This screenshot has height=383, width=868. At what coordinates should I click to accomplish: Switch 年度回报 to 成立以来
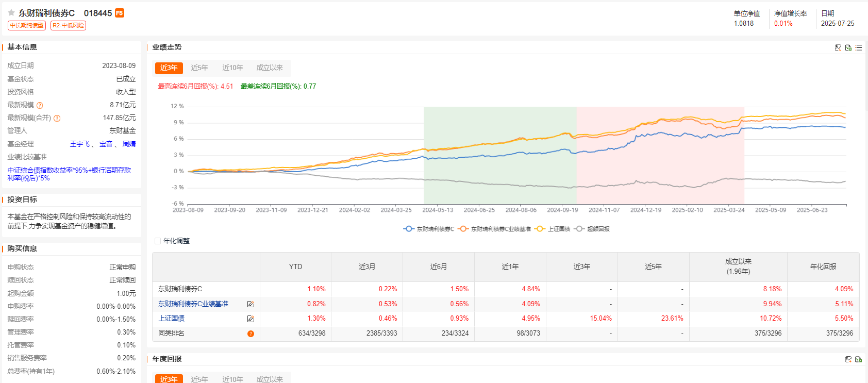270,379
